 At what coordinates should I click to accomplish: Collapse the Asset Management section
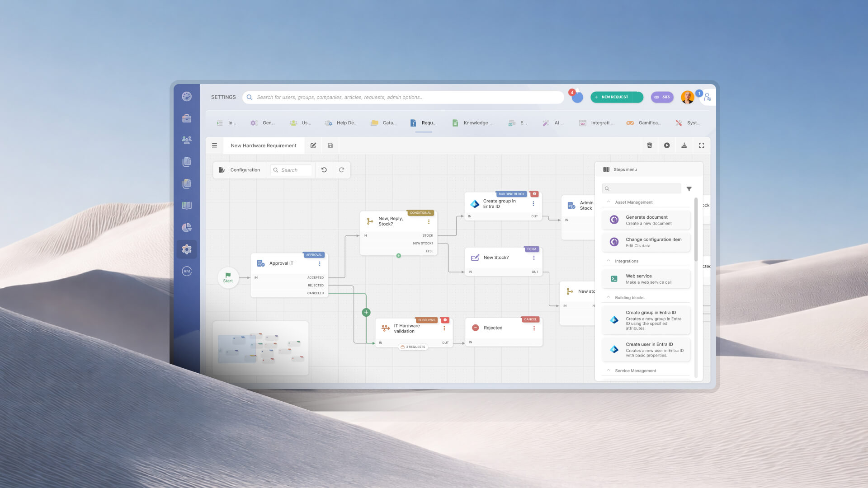[609, 202]
